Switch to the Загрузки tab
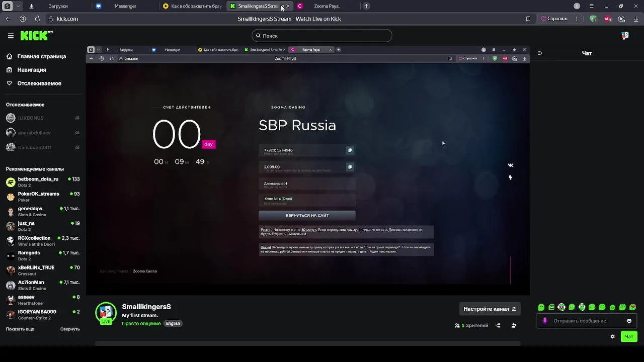The width and height of the screenshot is (644, 362). pos(58,6)
